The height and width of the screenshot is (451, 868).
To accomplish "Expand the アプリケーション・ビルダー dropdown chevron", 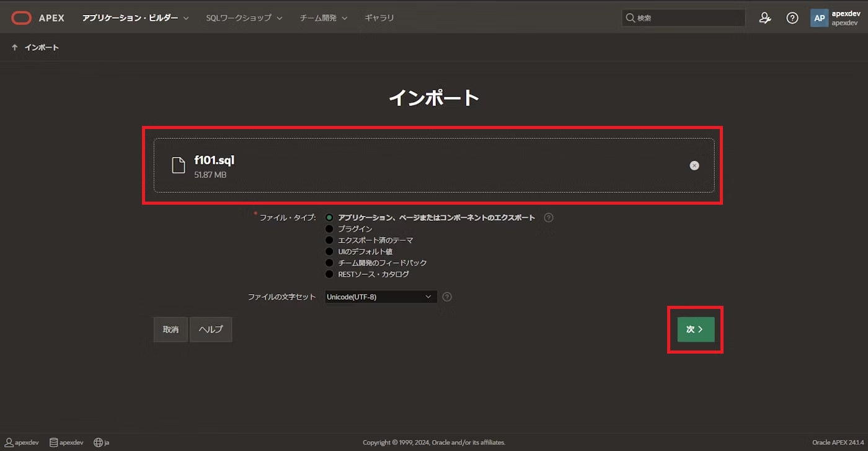I will click(186, 19).
